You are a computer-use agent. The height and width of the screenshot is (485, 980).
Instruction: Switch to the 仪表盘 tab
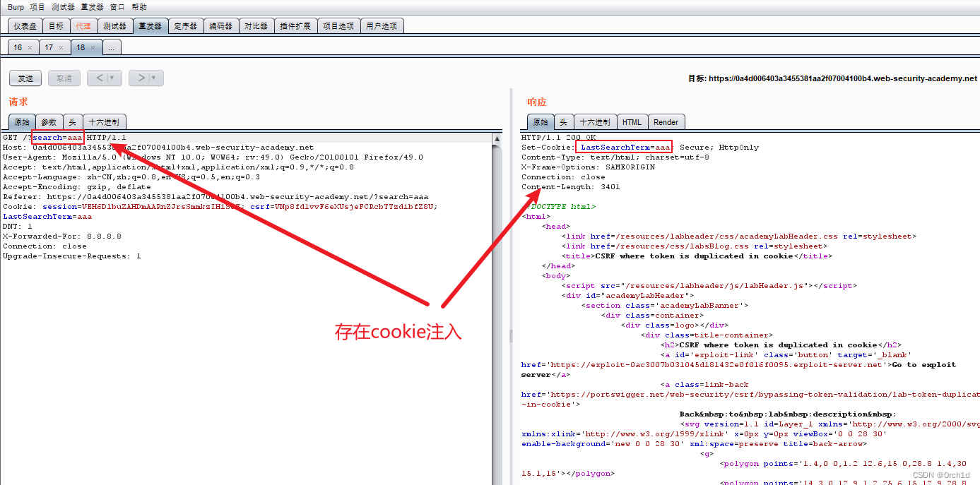pos(25,26)
